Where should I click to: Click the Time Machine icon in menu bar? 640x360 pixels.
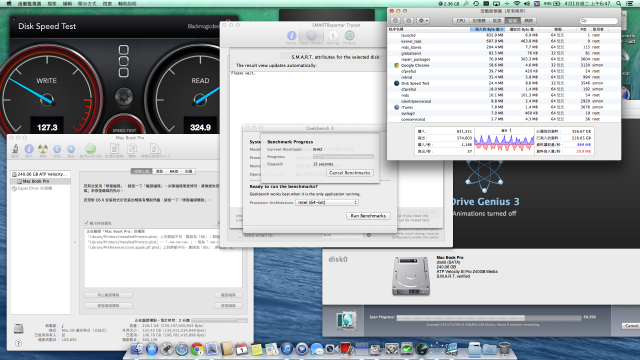point(476,3)
